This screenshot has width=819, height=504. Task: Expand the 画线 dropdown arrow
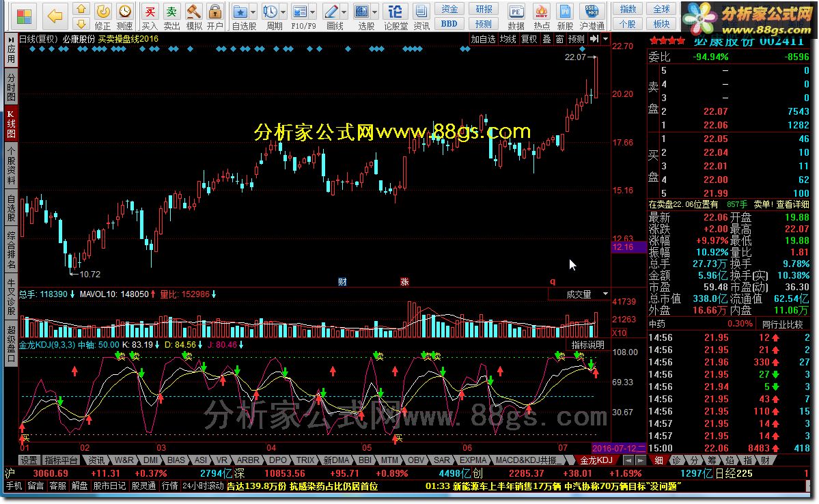click(x=344, y=12)
